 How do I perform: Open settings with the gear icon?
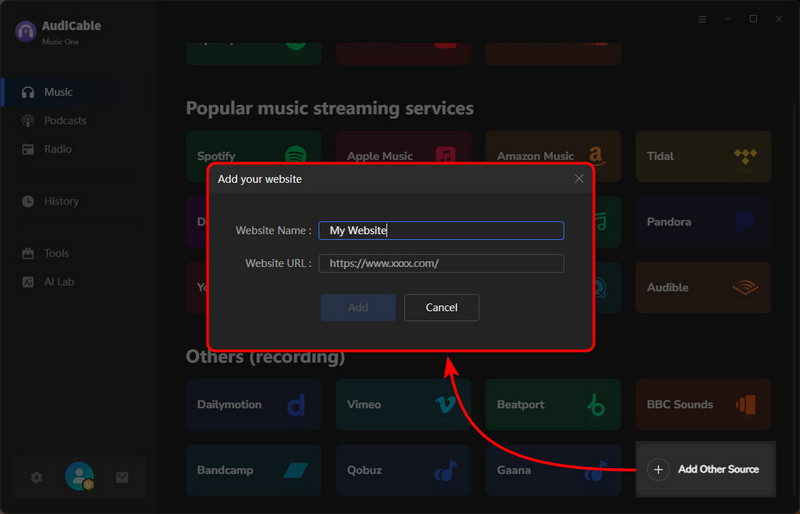click(36, 478)
